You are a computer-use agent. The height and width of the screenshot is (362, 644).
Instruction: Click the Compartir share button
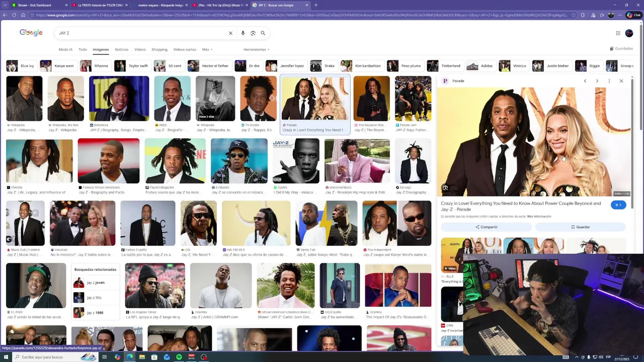(486, 227)
